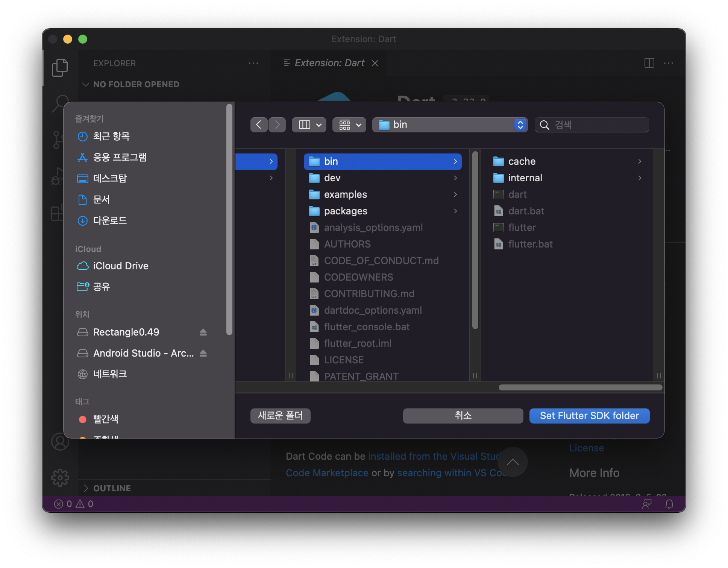Open the bin path popup selector

point(450,125)
